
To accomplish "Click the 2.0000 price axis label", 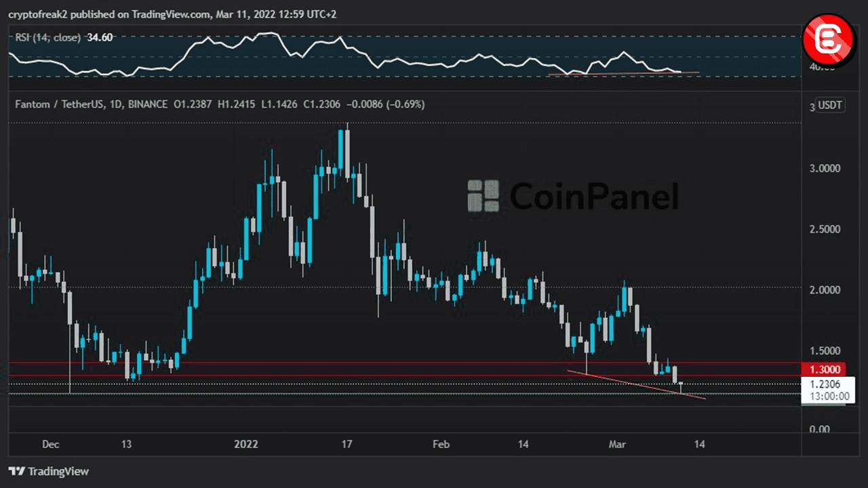I will [825, 289].
